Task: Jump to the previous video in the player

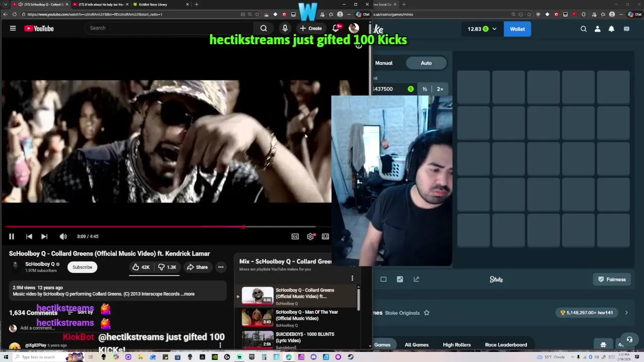Action: pyautogui.click(x=29, y=236)
